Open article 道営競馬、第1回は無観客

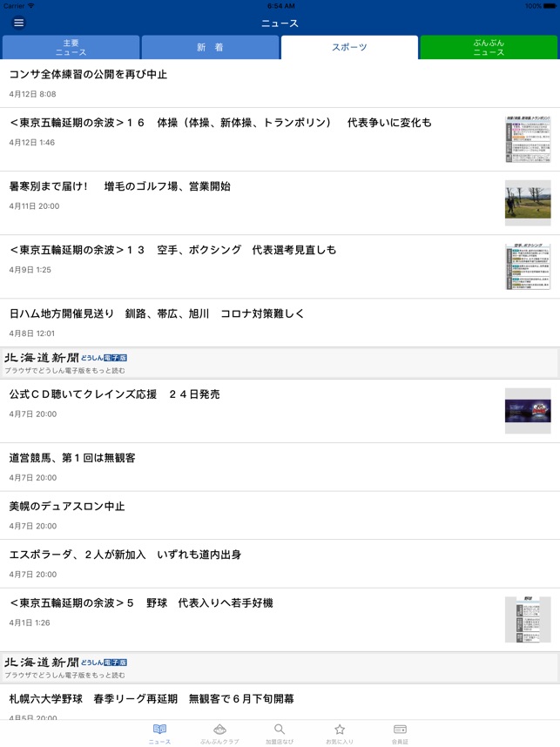point(280,468)
